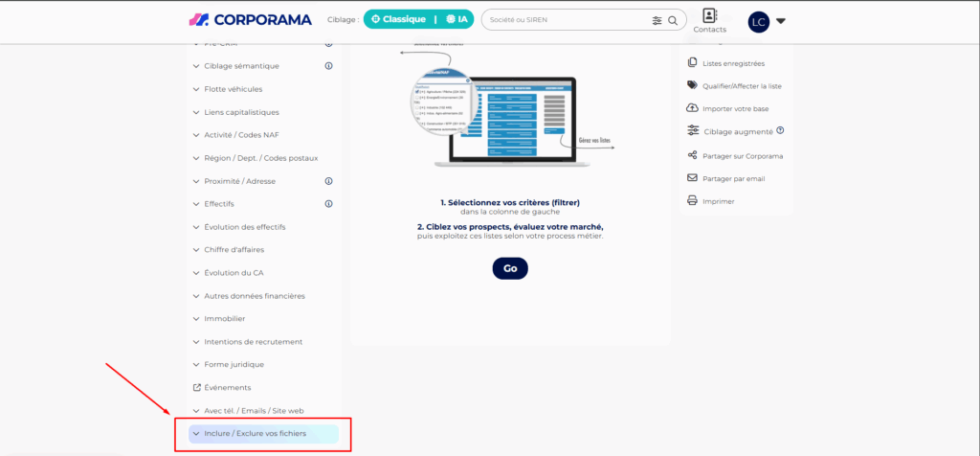Image resolution: width=980 pixels, height=456 pixels.
Task: Click the Partager par email envelope icon
Action: click(x=692, y=178)
